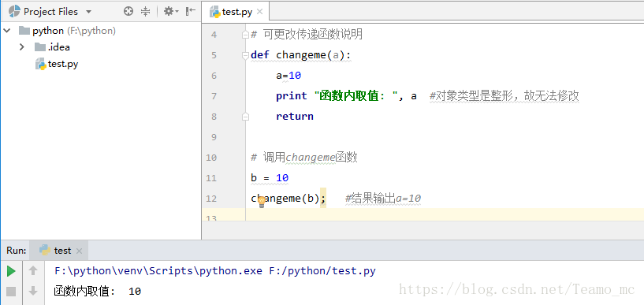Click the python.exe command line in console
This screenshot has height=305, width=644.
pyautogui.click(x=215, y=271)
